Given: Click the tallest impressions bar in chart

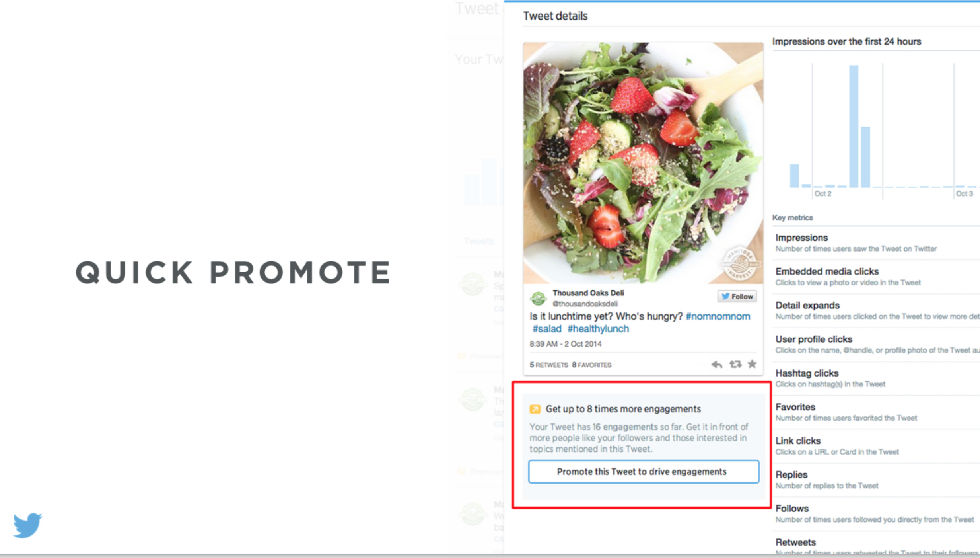Looking at the screenshot, I should pyautogui.click(x=854, y=126).
